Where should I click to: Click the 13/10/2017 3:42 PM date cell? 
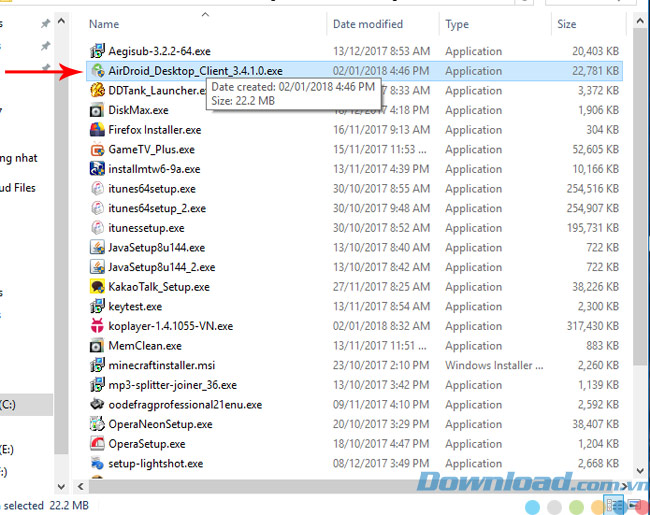click(x=381, y=385)
